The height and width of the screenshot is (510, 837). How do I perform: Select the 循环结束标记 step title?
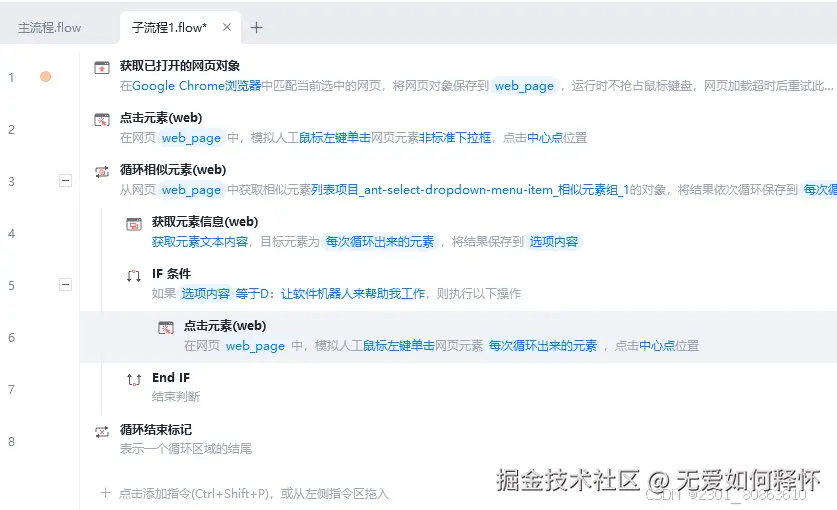coord(155,430)
